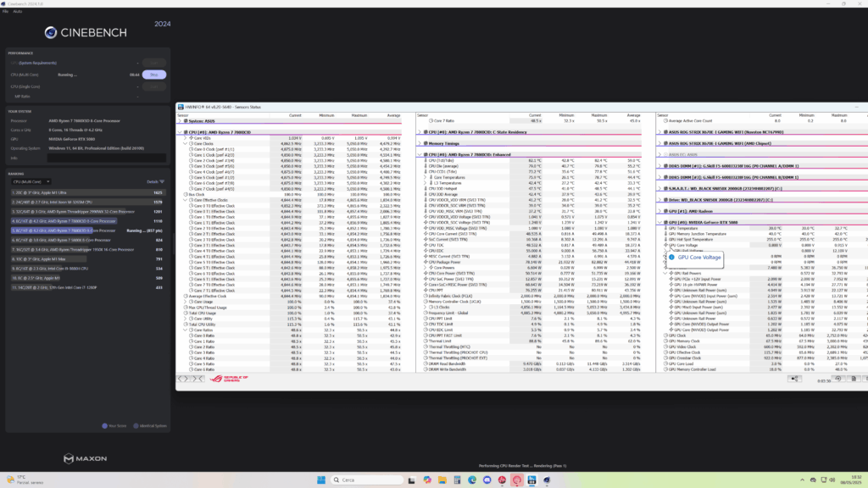Collapse CPU [#0]: AMD Ryzen 7 7800X3D group

click(180, 132)
